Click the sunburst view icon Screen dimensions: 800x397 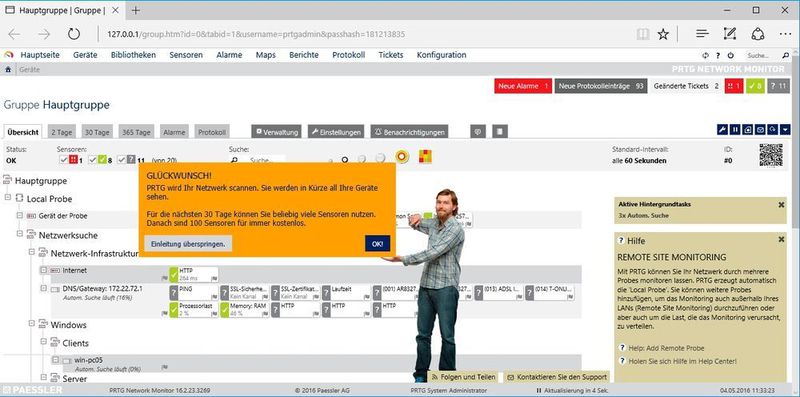(x=402, y=157)
